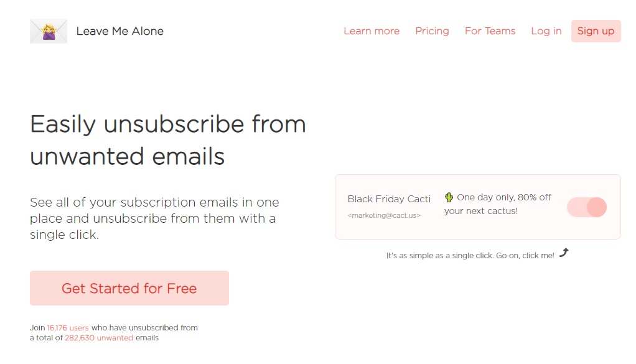
Task: Click the Log in link
Action: [x=546, y=31]
